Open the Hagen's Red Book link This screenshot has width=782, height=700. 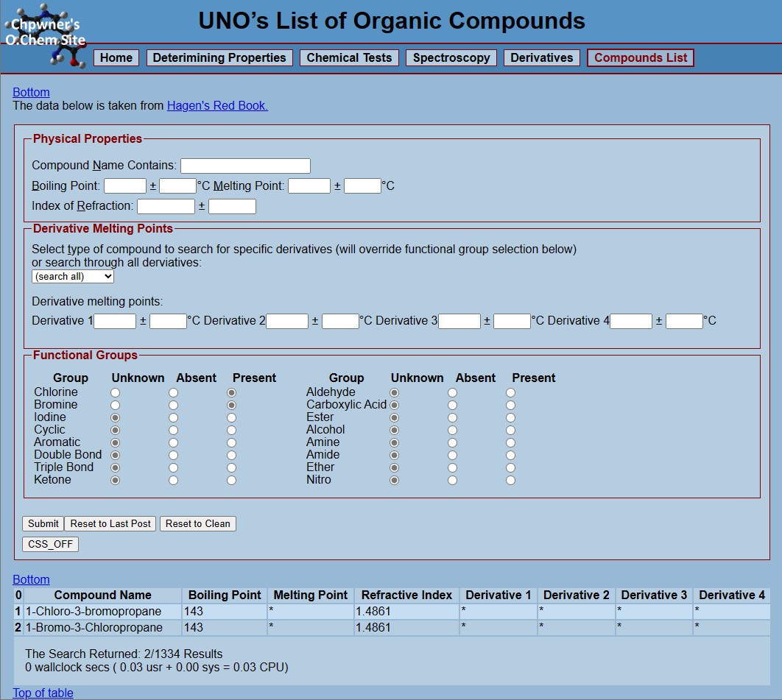tap(216, 106)
